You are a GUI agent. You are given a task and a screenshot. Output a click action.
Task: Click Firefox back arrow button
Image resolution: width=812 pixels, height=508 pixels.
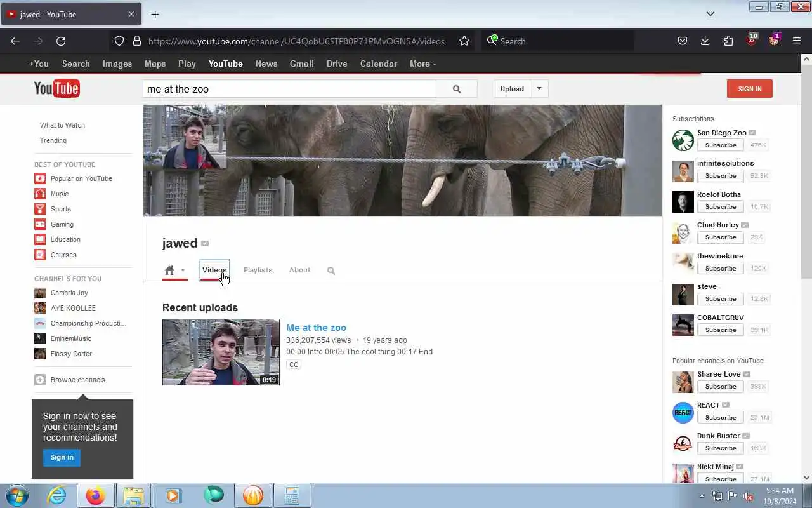point(15,41)
